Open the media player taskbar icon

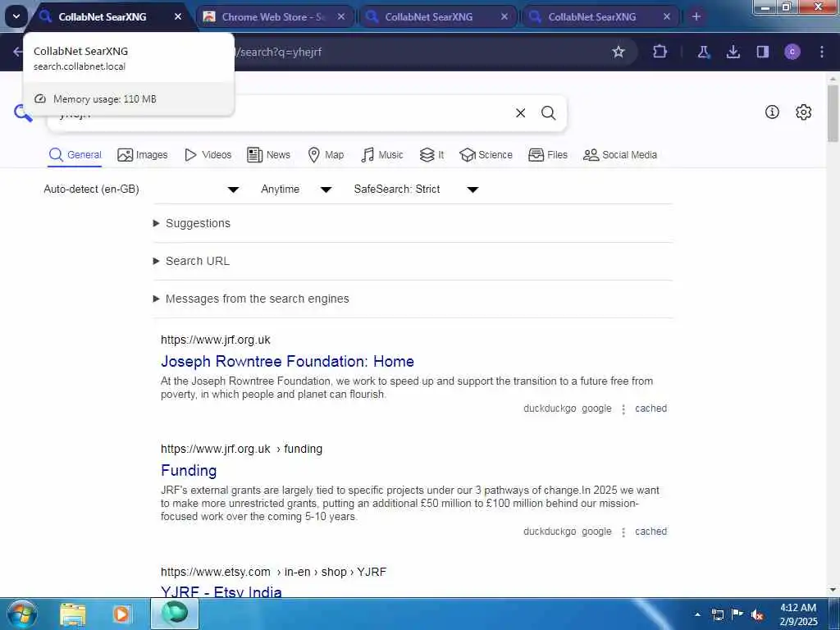tap(121, 614)
